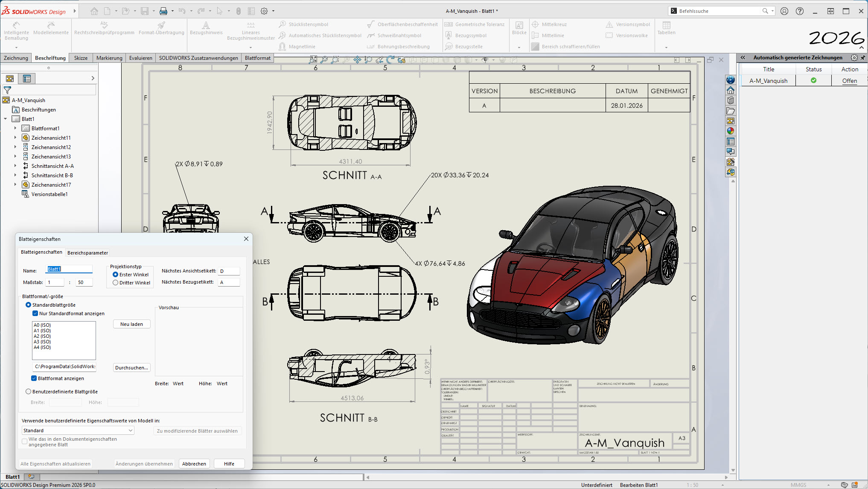The height and width of the screenshot is (489, 868).
Task: Open the Geometrische Toleranz tool
Action: 475,24
